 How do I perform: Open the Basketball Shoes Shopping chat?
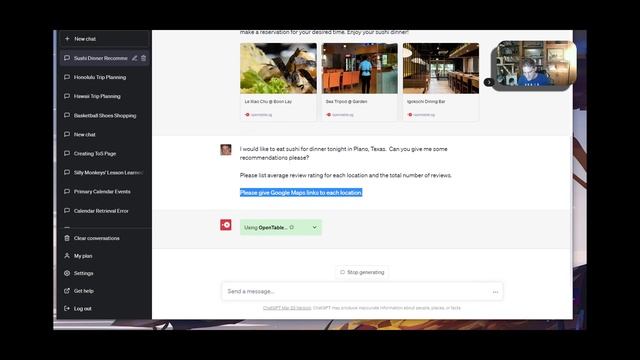tap(104, 116)
